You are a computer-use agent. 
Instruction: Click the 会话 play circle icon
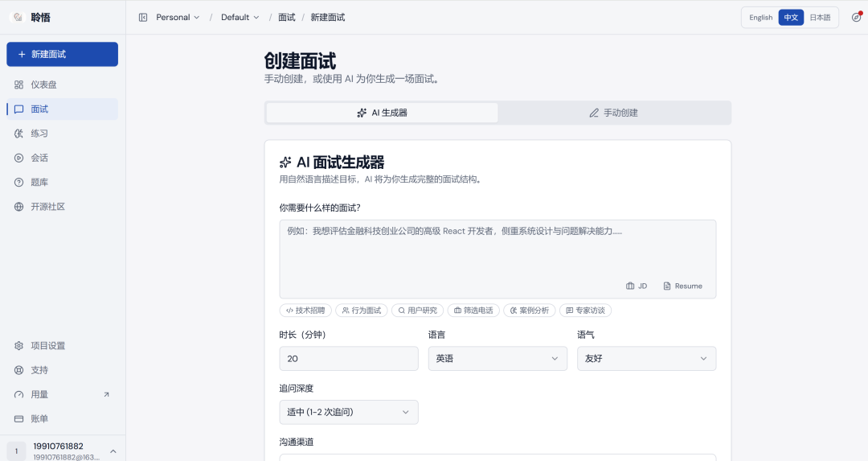pyautogui.click(x=18, y=158)
